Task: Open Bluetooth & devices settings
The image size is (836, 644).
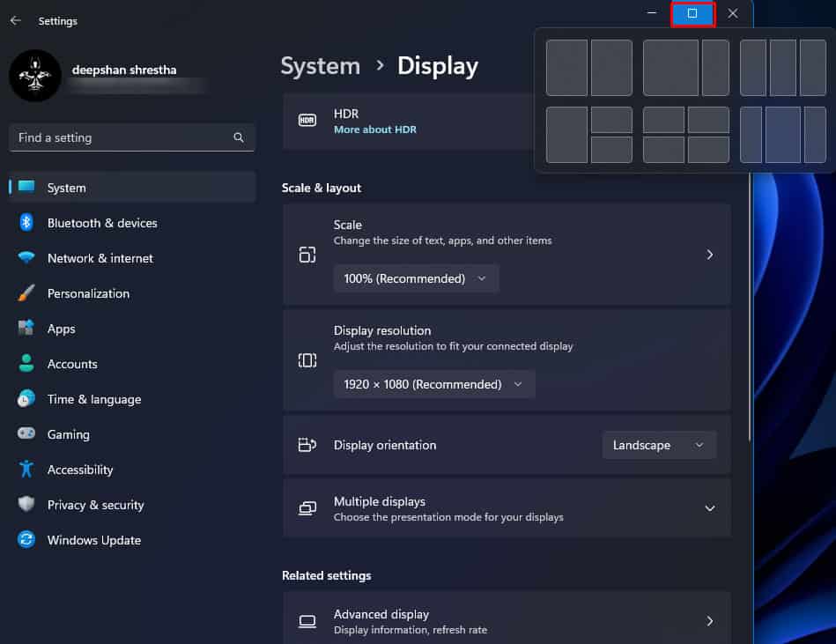Action: click(132, 222)
